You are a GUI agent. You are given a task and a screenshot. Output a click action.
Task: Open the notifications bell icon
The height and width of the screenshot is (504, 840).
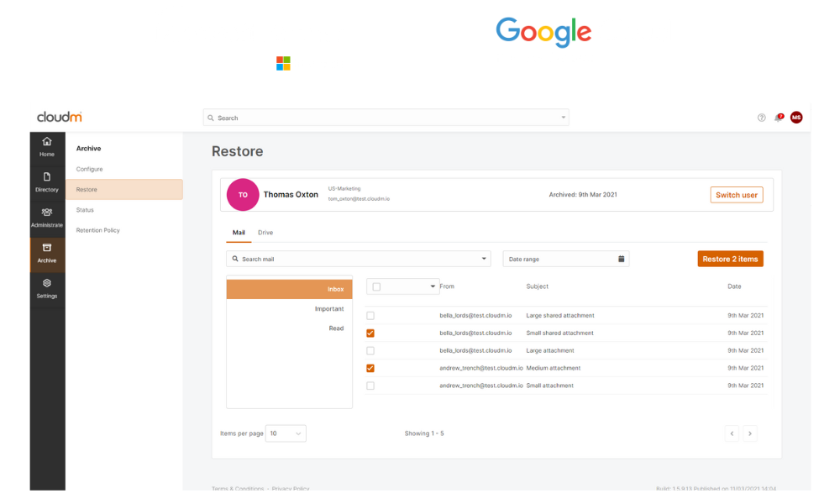coord(779,118)
